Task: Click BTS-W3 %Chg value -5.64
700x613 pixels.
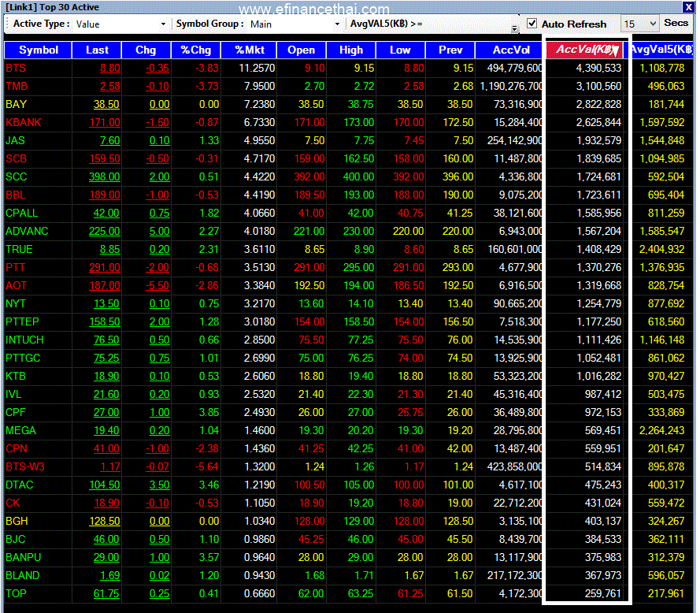Action: click(x=207, y=467)
